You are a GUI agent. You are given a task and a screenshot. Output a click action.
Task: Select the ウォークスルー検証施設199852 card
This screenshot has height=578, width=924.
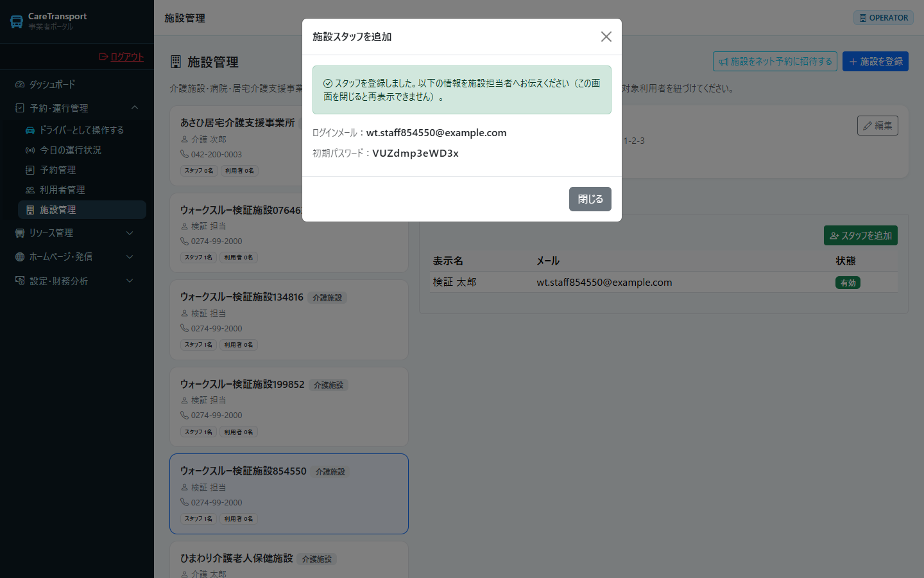coord(289,407)
